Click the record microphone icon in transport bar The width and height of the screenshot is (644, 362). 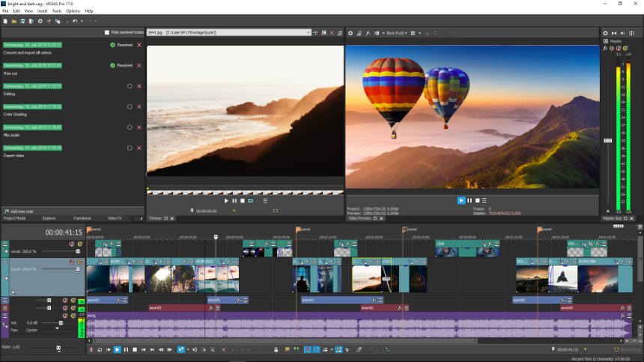click(91, 349)
